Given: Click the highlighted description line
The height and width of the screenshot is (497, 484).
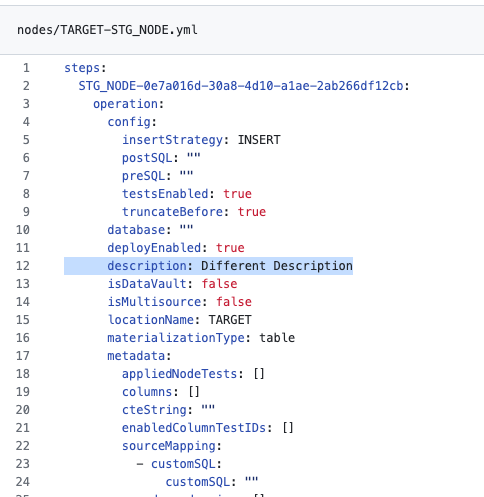Looking at the screenshot, I should click(208, 266).
